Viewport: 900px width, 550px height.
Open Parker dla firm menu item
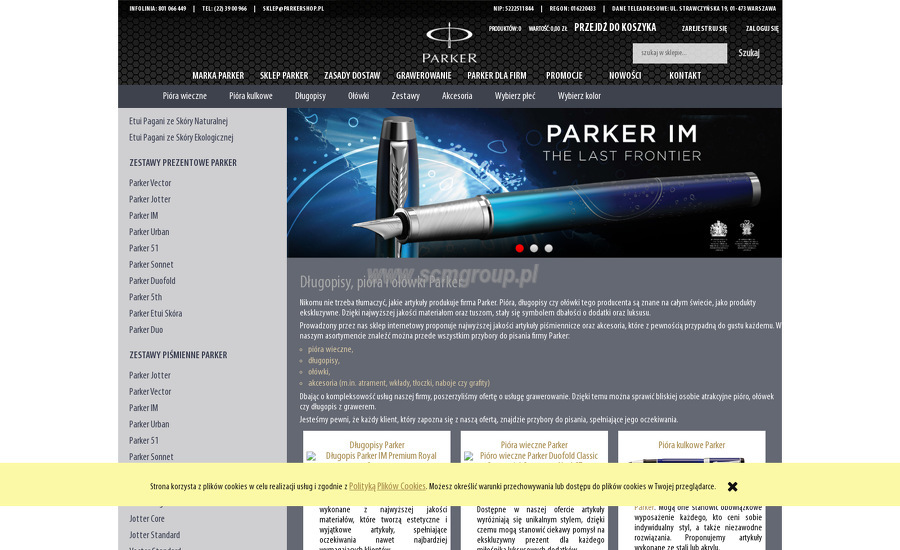(496, 75)
